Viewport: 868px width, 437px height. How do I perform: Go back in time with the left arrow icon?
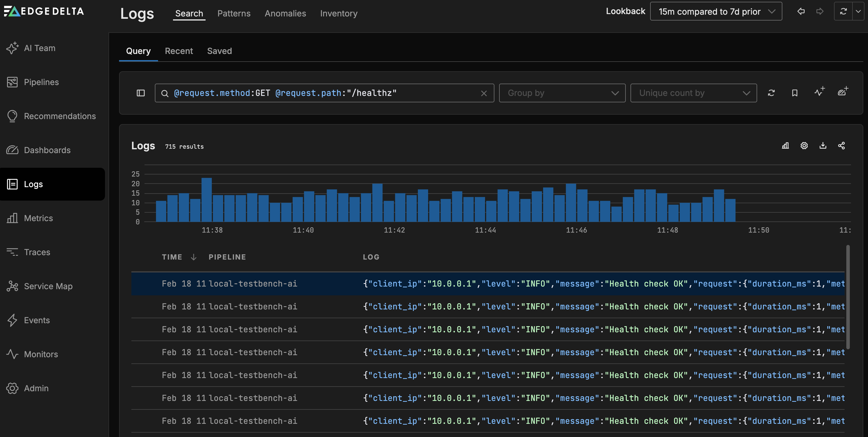click(801, 11)
